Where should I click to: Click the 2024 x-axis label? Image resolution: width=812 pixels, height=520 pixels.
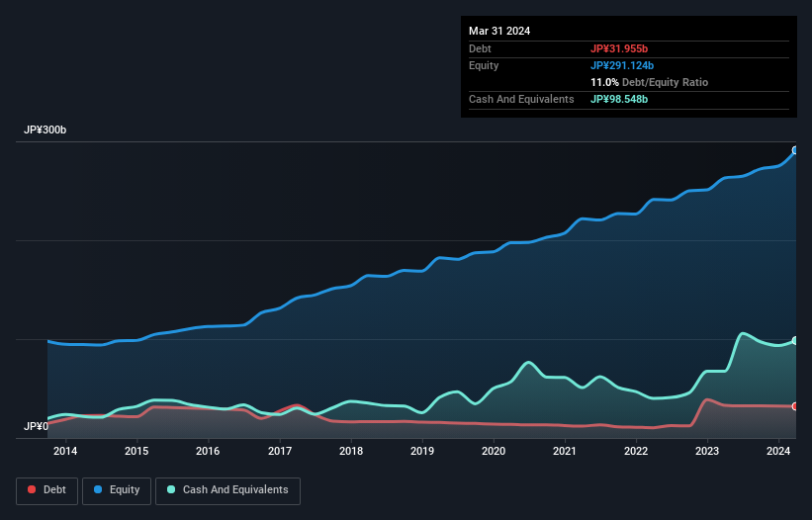coord(778,452)
